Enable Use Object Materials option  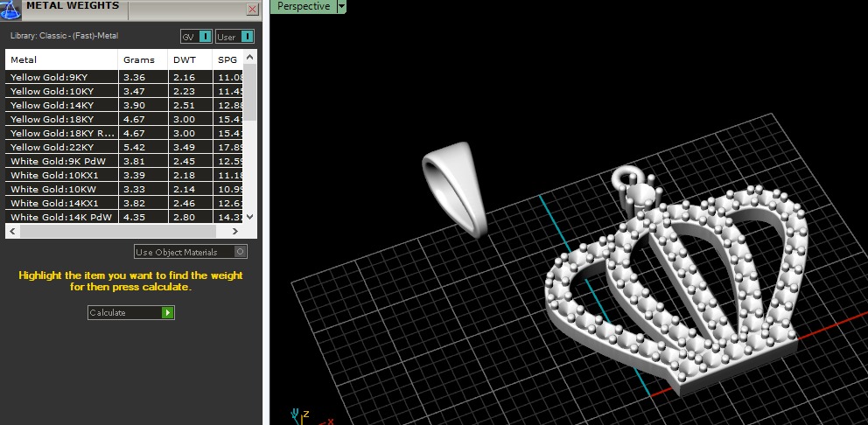(x=191, y=252)
